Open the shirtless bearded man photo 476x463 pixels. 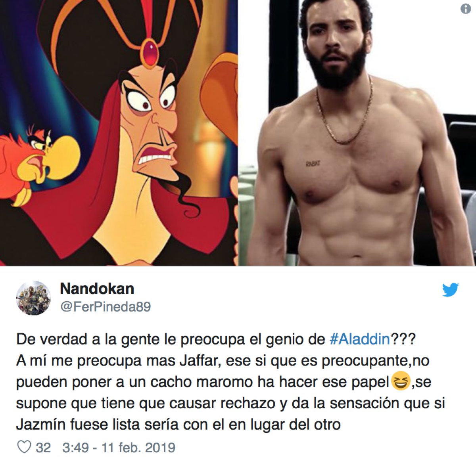tap(357, 133)
